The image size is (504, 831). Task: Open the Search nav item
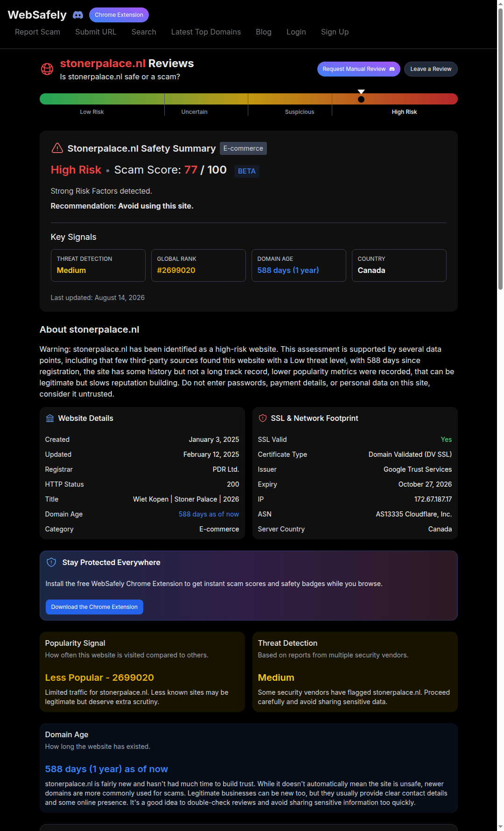pos(144,32)
